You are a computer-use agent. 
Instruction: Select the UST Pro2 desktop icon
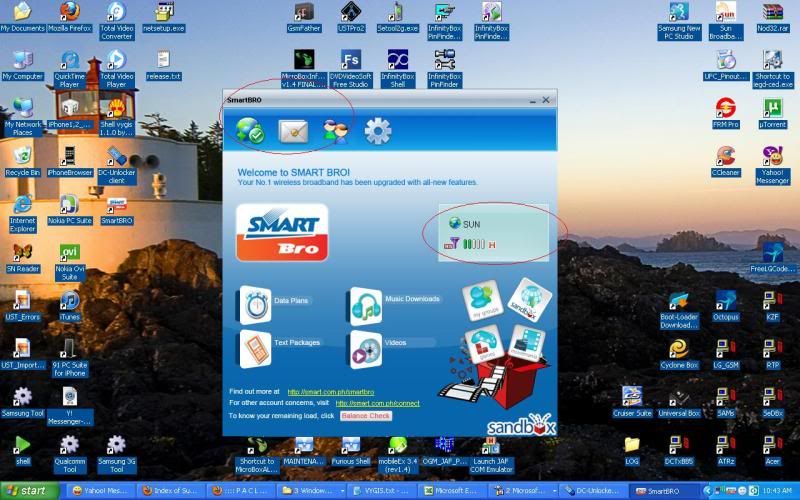[351, 18]
